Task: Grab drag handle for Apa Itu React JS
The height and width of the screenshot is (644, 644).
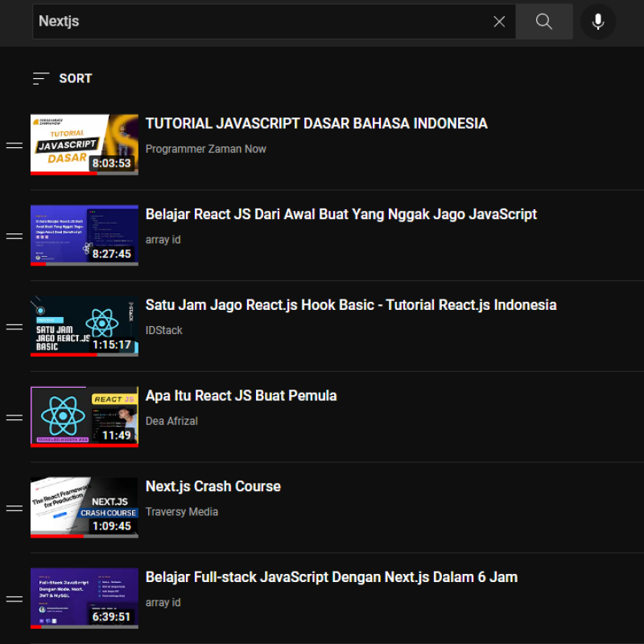Action: [x=14, y=418]
